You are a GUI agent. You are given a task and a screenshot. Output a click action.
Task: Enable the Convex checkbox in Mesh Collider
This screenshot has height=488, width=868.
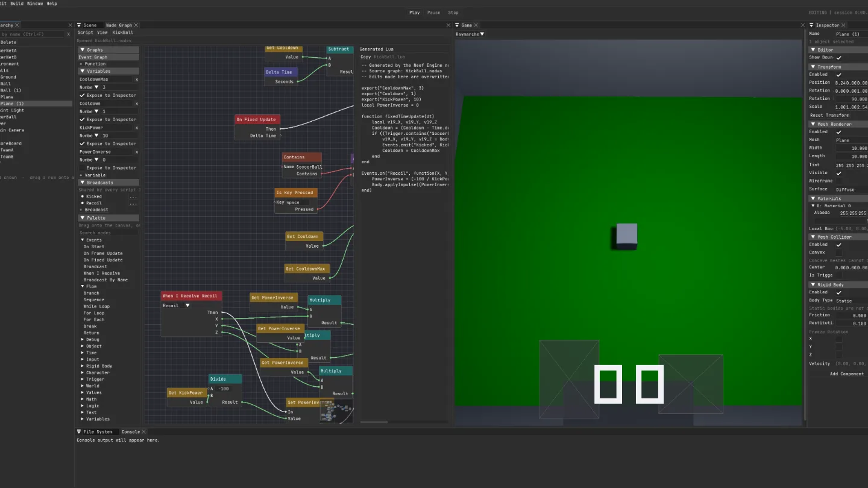(x=838, y=252)
